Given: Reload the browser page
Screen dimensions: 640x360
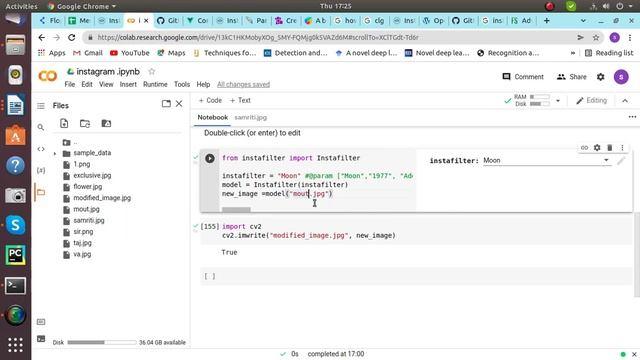Looking at the screenshot, I should pos(71,38).
